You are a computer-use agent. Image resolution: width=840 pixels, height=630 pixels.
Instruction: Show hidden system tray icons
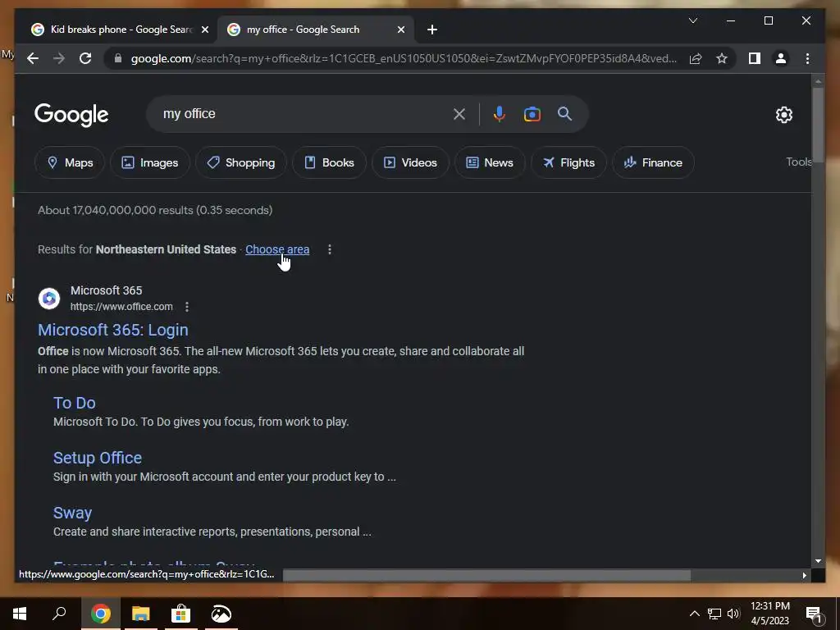coord(694,614)
